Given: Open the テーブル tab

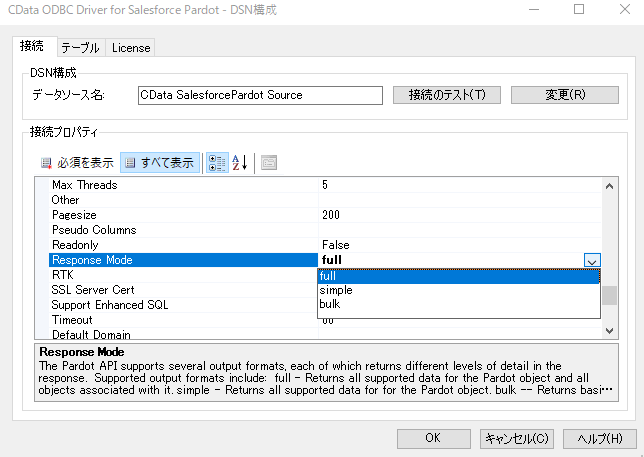Looking at the screenshot, I should coord(80,48).
